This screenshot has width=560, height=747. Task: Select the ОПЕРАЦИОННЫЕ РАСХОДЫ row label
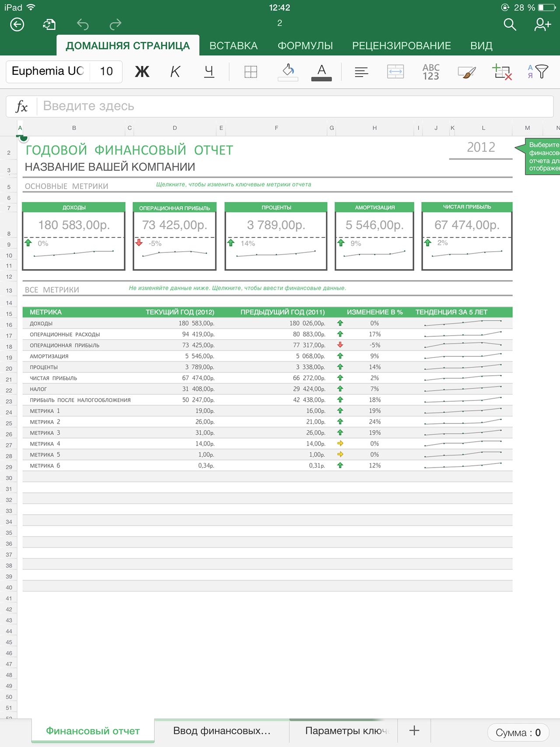click(65, 334)
